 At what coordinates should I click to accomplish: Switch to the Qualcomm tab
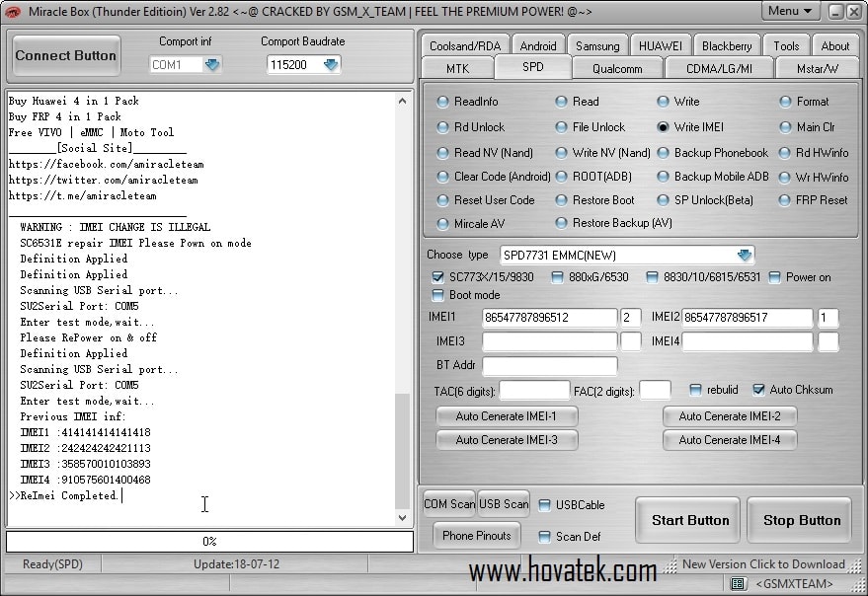click(617, 69)
